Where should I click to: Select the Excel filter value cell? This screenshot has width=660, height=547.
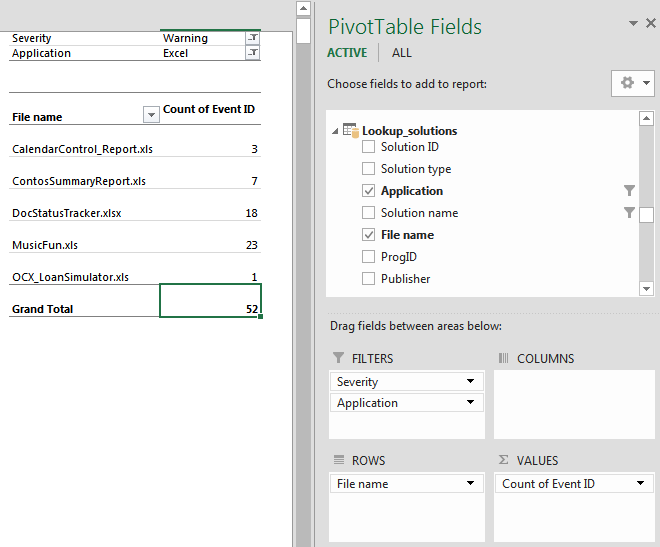pyautogui.click(x=203, y=53)
